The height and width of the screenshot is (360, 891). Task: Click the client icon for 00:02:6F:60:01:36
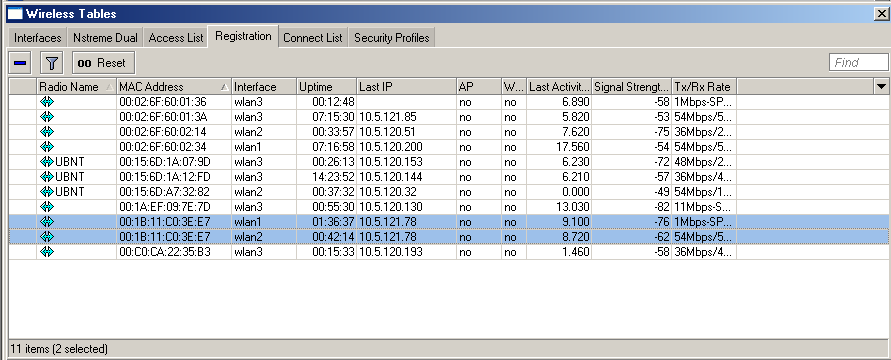click(x=47, y=102)
